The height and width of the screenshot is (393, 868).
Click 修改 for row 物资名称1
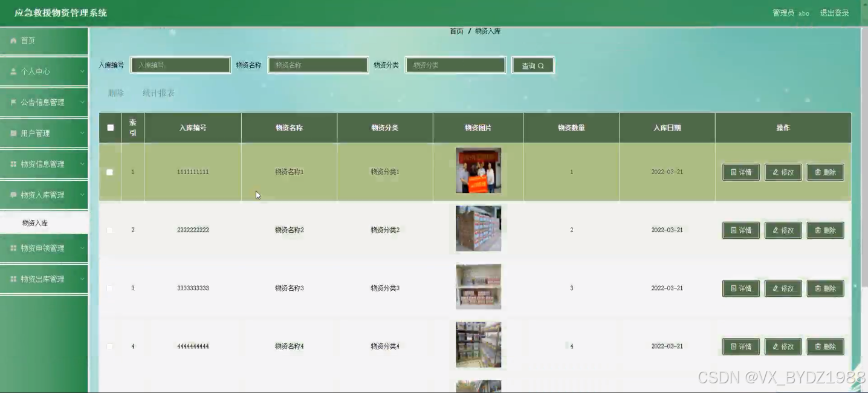tap(783, 172)
